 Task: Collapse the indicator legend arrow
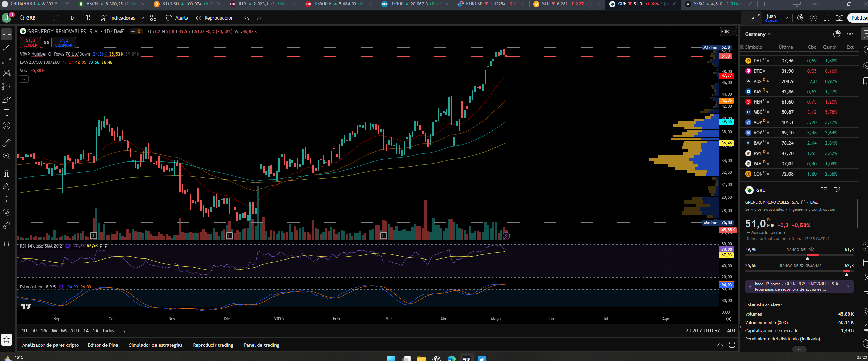(x=24, y=79)
